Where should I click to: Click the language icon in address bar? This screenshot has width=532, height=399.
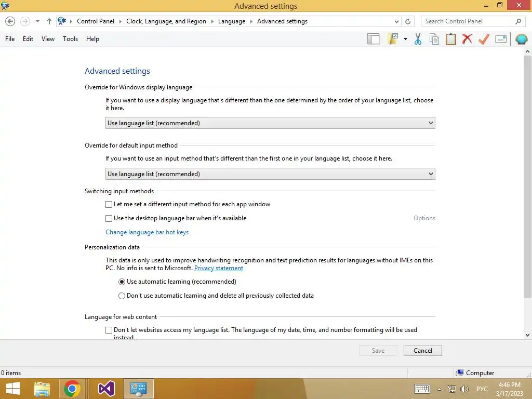coord(62,21)
